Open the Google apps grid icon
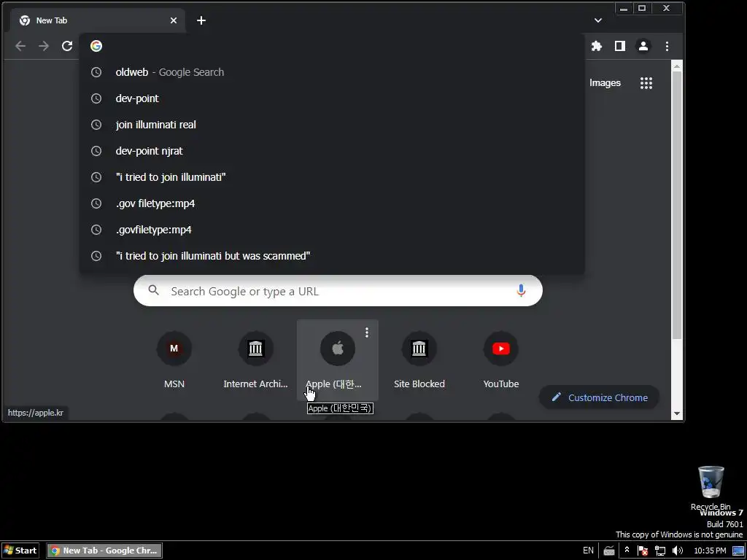This screenshot has width=747, height=560. click(x=646, y=83)
